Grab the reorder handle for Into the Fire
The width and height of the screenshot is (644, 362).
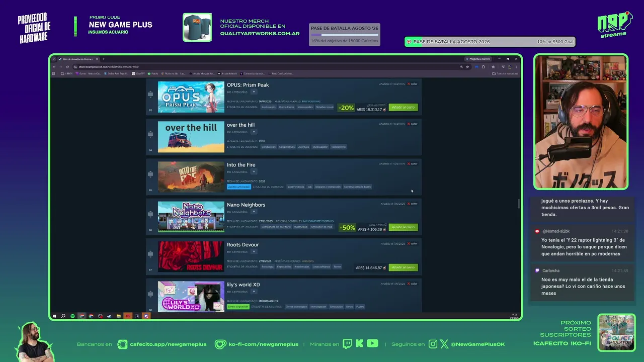(x=150, y=174)
